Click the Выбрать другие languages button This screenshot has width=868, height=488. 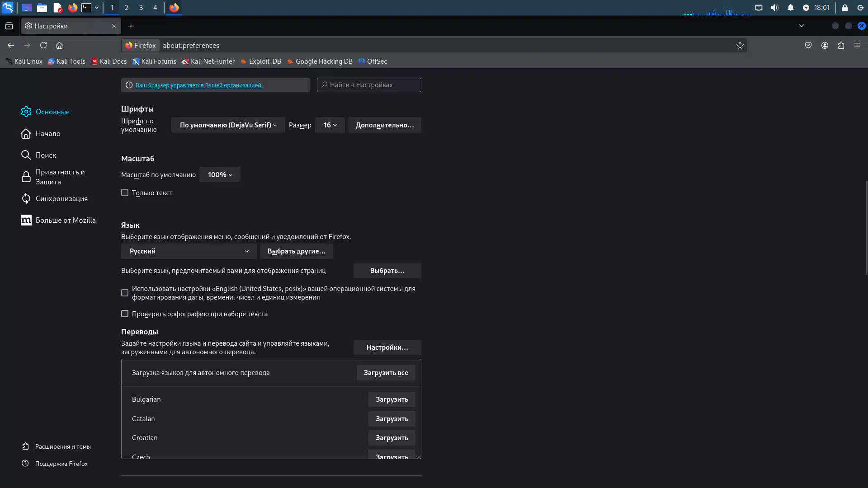pos(297,251)
